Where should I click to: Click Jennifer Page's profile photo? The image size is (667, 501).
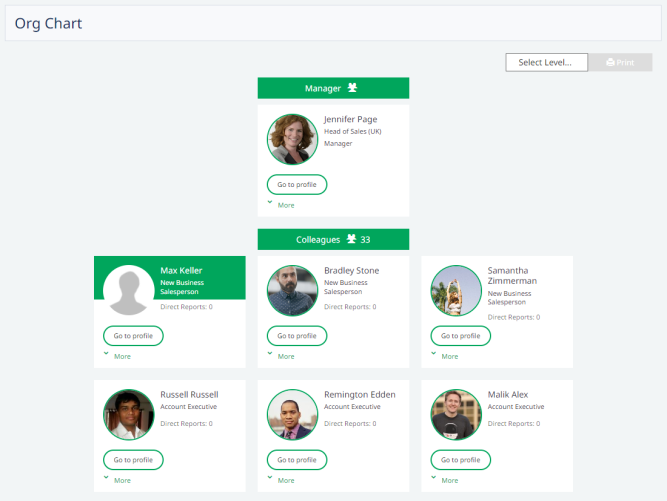tap(292, 138)
